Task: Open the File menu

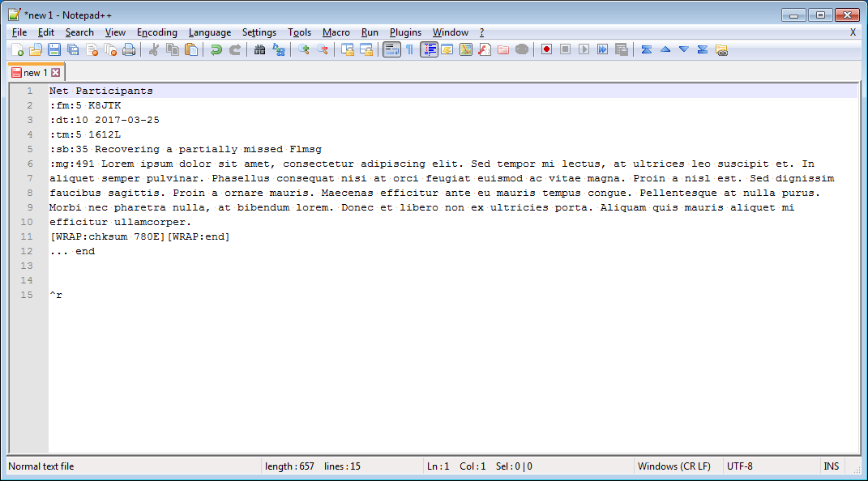Action: 19,32
